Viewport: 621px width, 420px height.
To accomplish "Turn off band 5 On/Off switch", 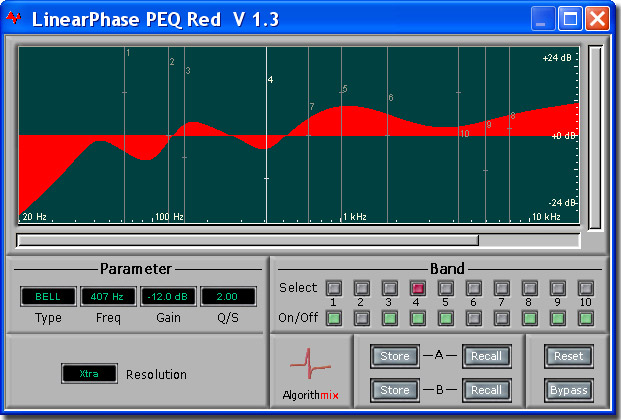I will click(x=446, y=318).
